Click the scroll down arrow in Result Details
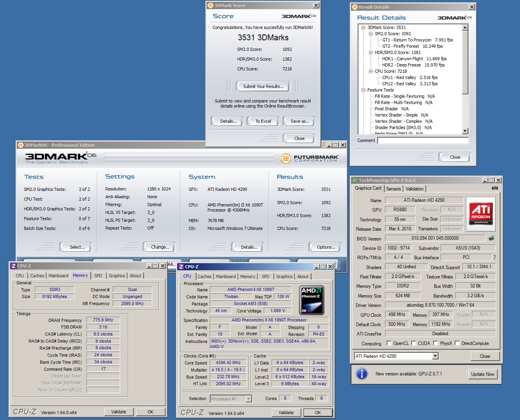520x420 pixels. click(x=465, y=131)
